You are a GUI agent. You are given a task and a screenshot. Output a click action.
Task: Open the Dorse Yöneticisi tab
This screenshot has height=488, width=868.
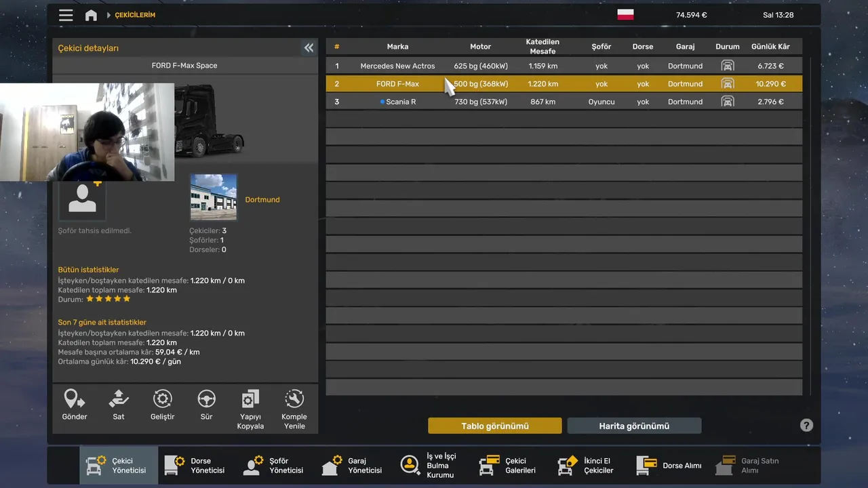[x=197, y=465]
